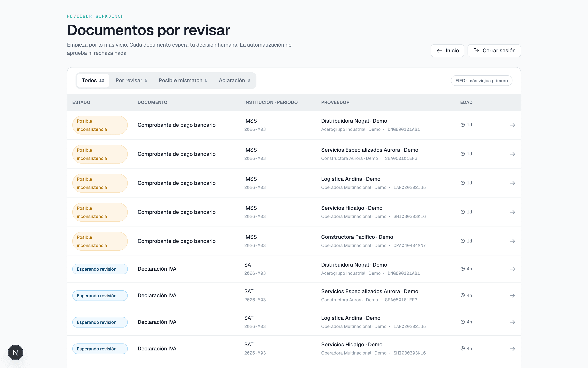Open the Servicios Hidalgo SAT row arrow
Viewport: 588px width, 368px height.
512,349
